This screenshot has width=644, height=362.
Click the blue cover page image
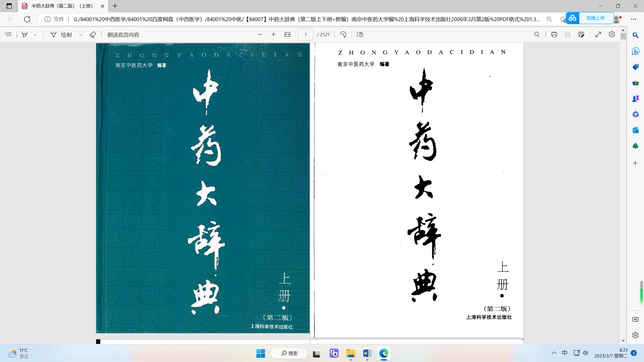203,188
